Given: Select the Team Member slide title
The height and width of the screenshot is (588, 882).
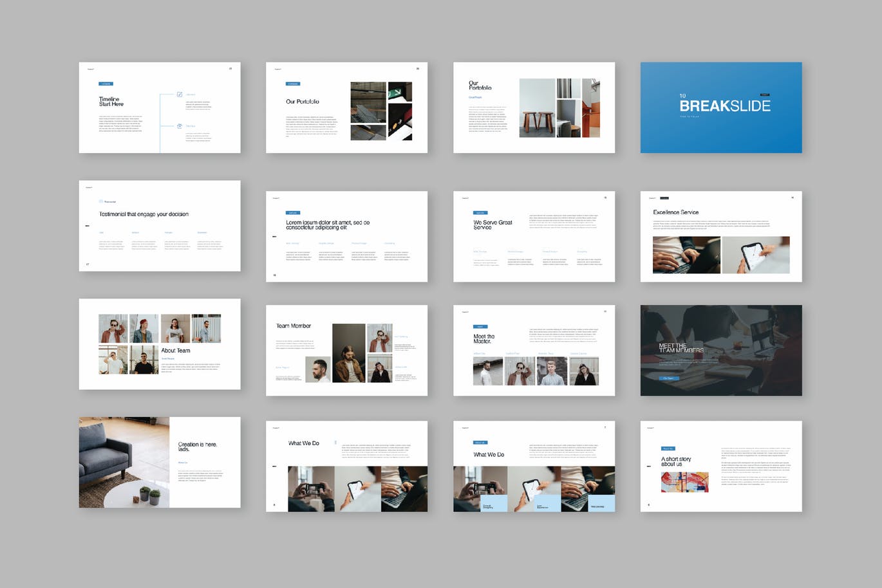Looking at the screenshot, I should point(294,326).
